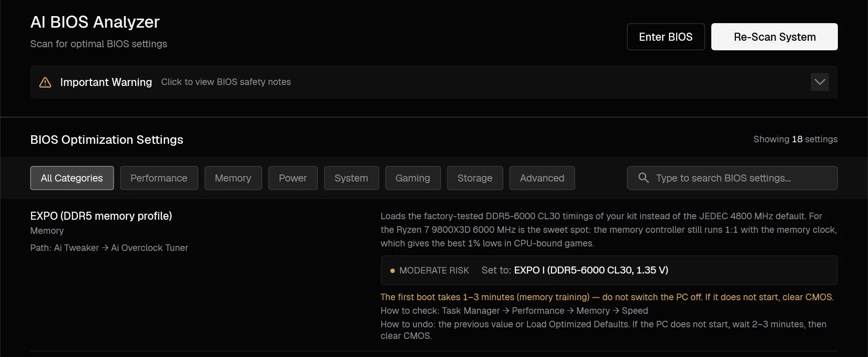Open the Enter BIOS button

point(666,37)
